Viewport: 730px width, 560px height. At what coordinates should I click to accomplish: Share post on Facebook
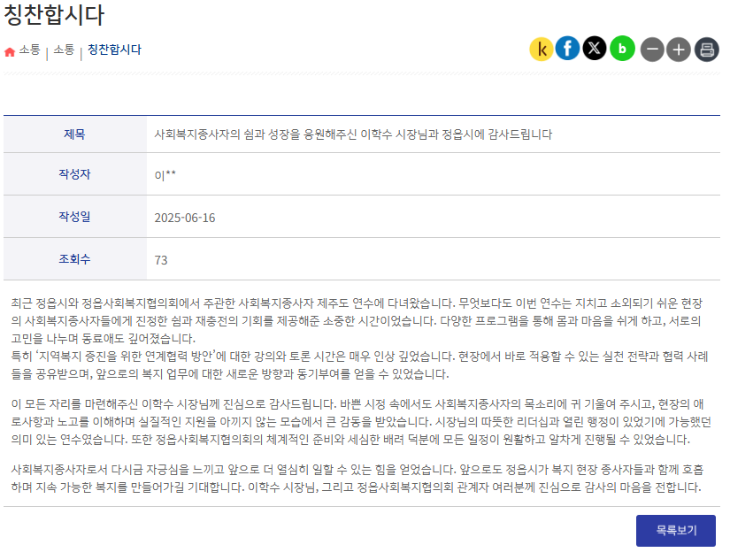click(x=567, y=48)
